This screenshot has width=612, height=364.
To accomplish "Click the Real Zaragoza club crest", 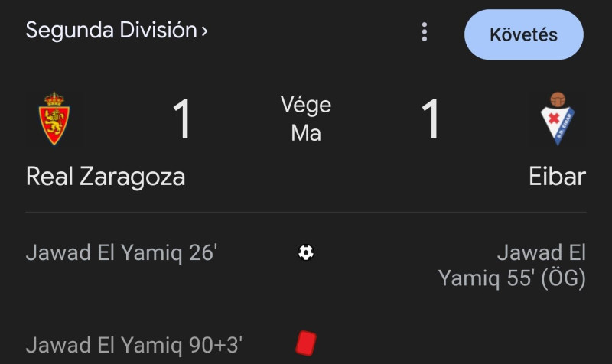I will pyautogui.click(x=53, y=119).
